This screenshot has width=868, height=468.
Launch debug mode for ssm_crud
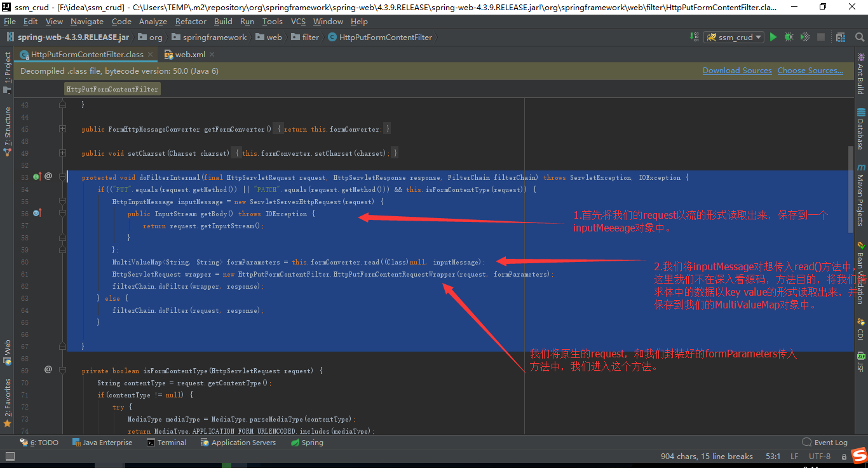(789, 37)
